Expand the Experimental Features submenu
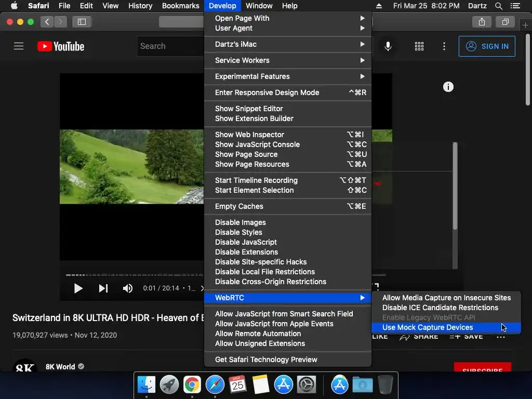The width and height of the screenshot is (532, 399). (288, 76)
